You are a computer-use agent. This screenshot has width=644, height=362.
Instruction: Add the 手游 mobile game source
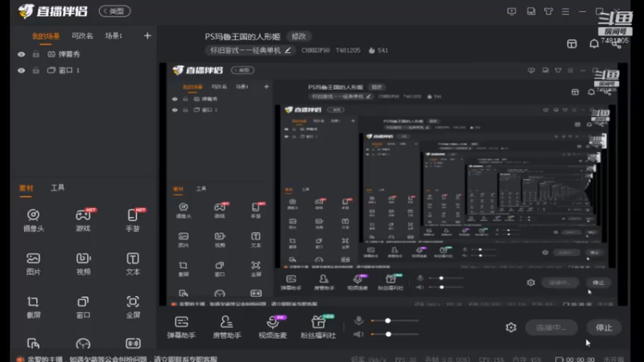133,220
